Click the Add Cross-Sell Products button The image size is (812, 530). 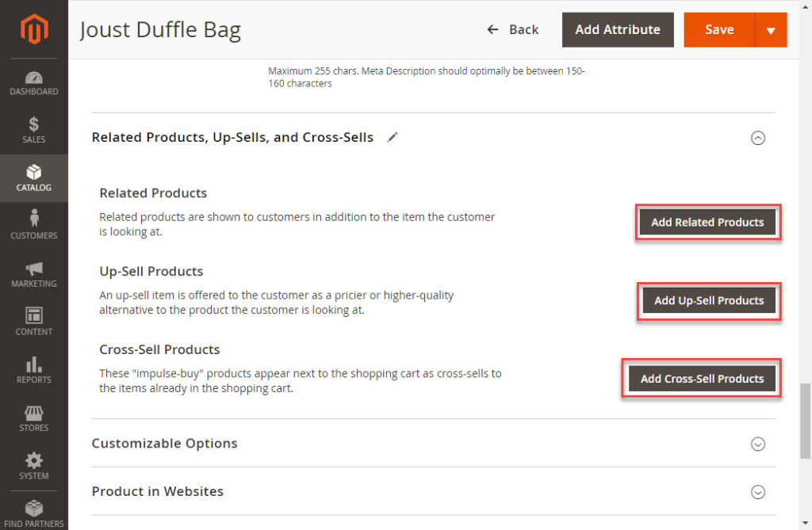click(703, 379)
